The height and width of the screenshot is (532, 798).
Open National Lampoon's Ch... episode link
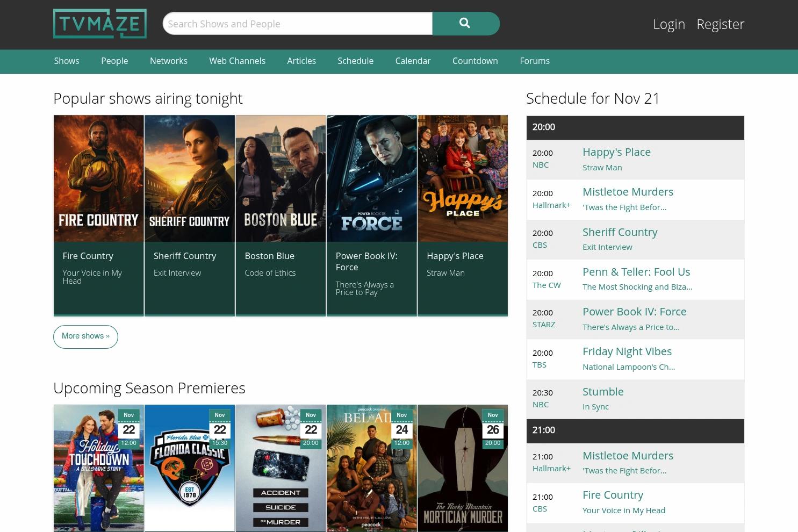pyautogui.click(x=629, y=367)
